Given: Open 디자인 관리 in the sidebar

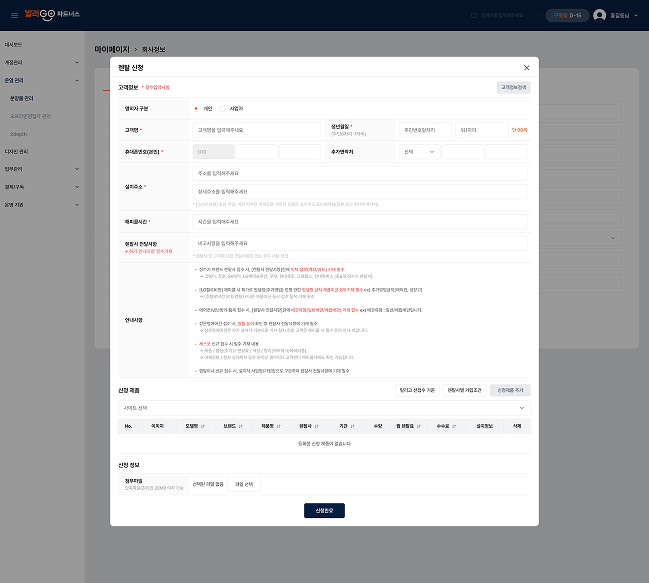Looking at the screenshot, I should click(16, 152).
